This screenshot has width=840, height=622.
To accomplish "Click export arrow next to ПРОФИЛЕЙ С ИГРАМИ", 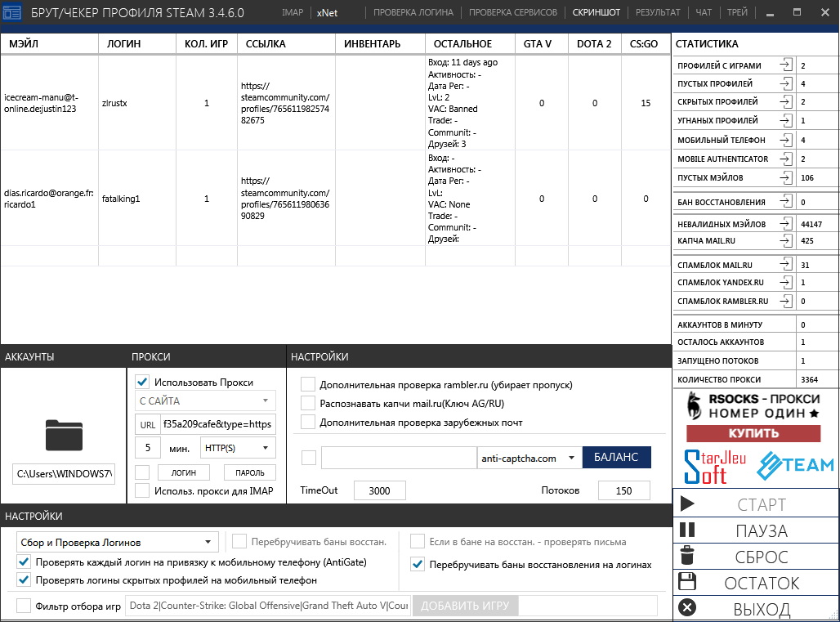I will point(785,65).
